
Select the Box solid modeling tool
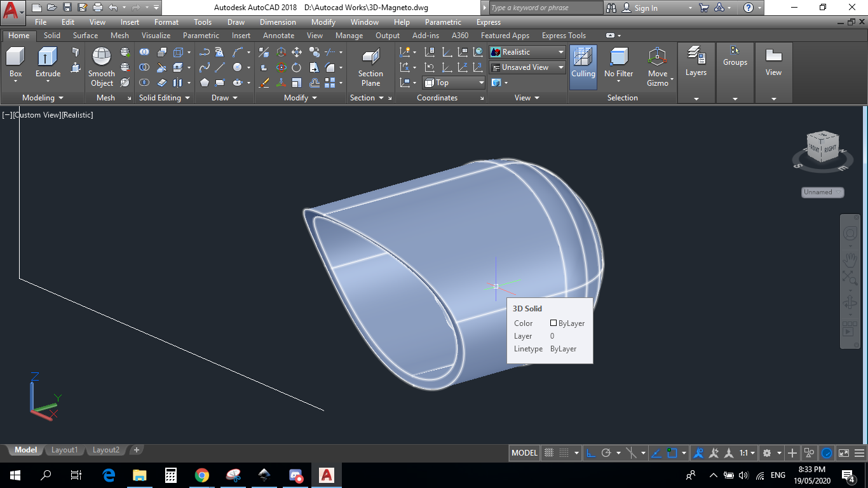click(15, 63)
